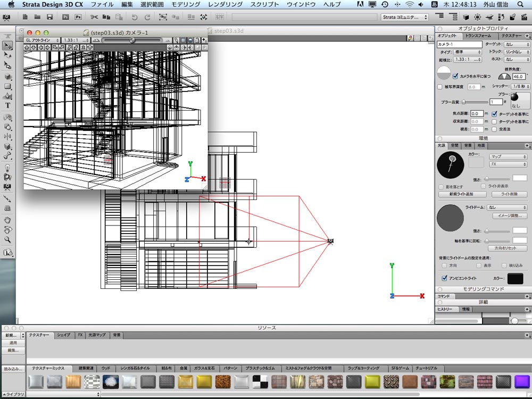The image size is (532, 399).
Task: Select the Text tool
Action: pyautogui.click(x=7, y=105)
